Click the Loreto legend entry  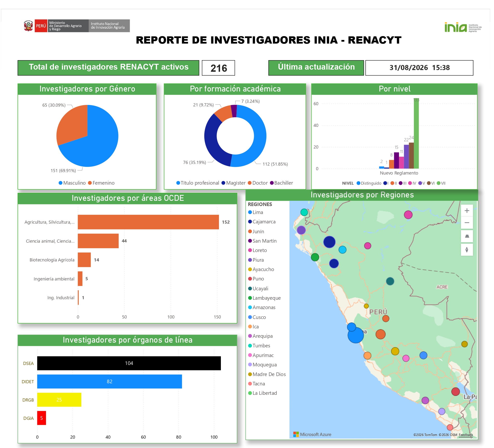[257, 250]
